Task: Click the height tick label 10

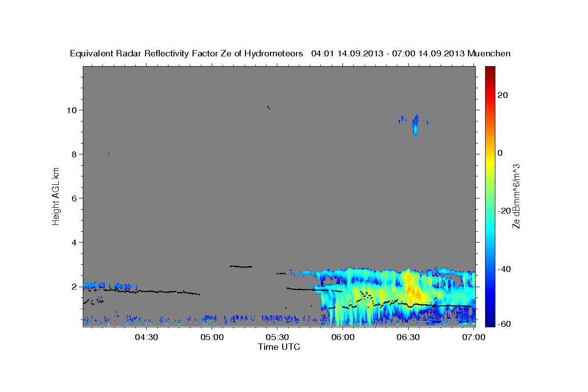Action: pos(73,110)
